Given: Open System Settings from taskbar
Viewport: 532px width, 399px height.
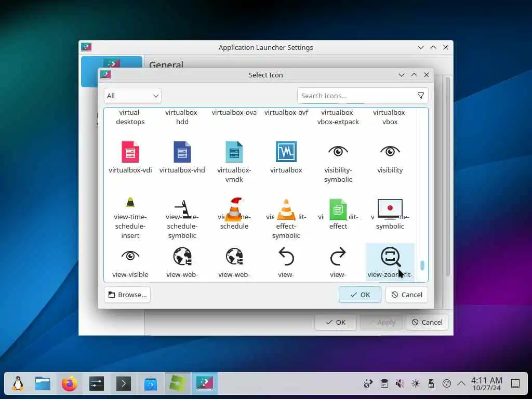Looking at the screenshot, I should (97, 384).
